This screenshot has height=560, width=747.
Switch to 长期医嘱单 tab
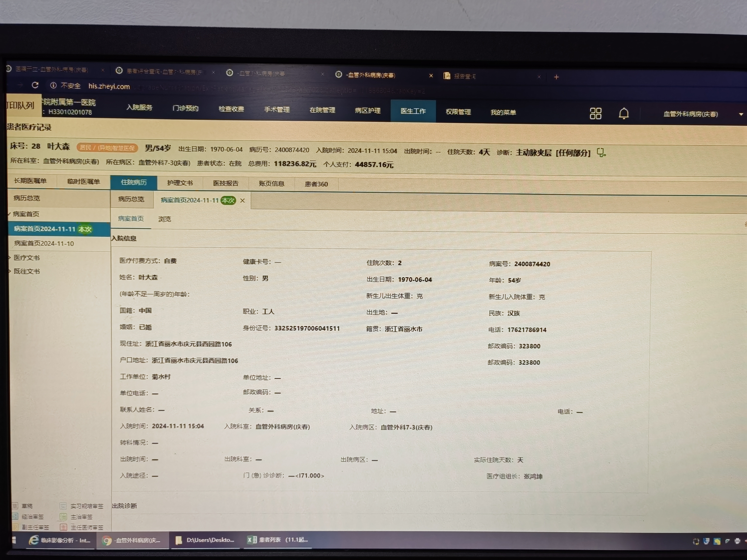coord(30,181)
